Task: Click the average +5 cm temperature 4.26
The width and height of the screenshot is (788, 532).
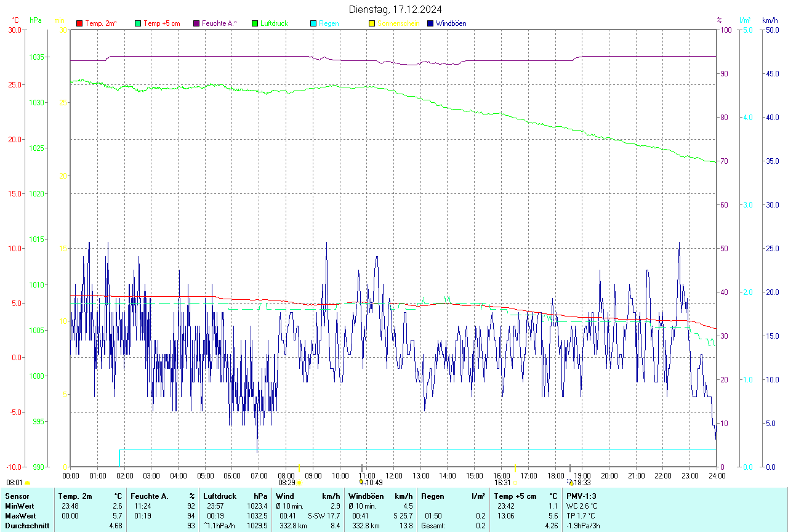Action: pos(550,526)
